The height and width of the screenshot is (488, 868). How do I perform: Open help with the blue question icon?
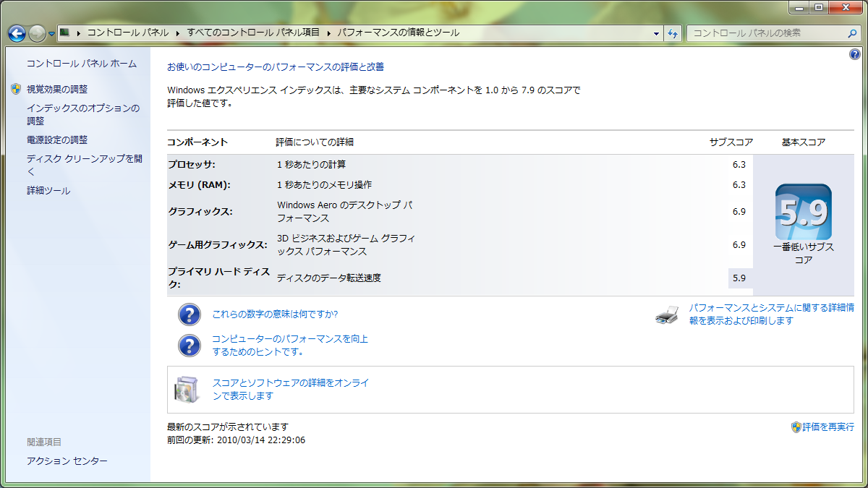tap(854, 55)
